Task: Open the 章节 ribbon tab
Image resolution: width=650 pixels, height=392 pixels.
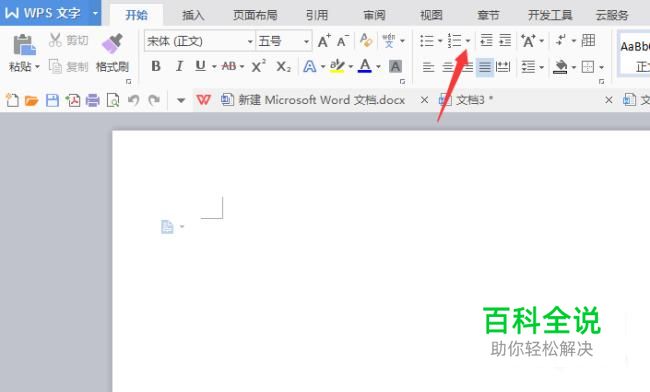Action: click(x=488, y=15)
